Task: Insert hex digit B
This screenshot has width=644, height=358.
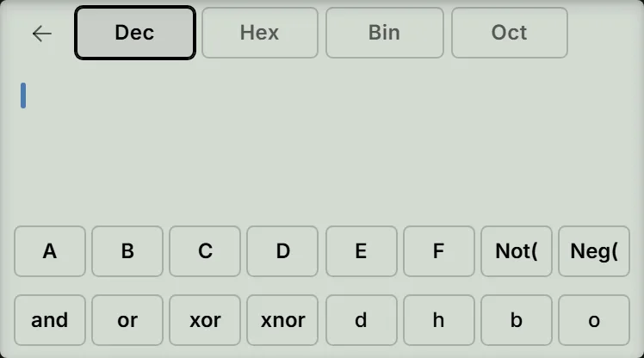Action: [x=127, y=251]
